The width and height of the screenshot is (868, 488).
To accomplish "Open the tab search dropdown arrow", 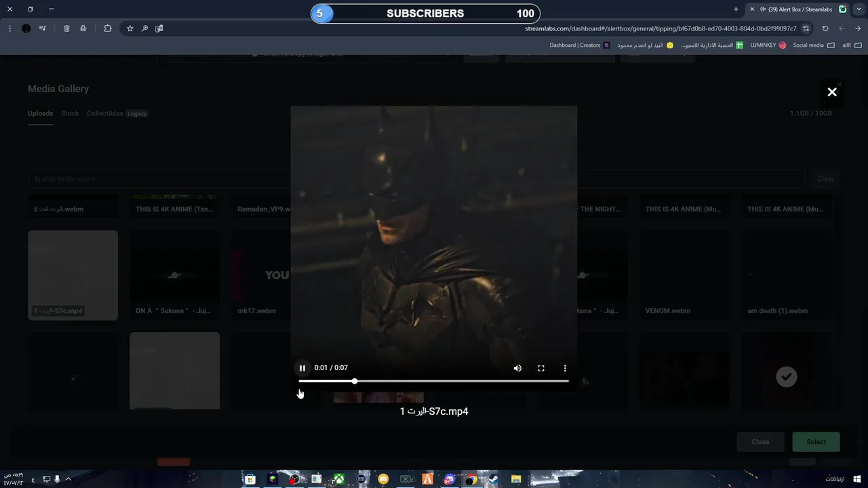I will 859,9.
